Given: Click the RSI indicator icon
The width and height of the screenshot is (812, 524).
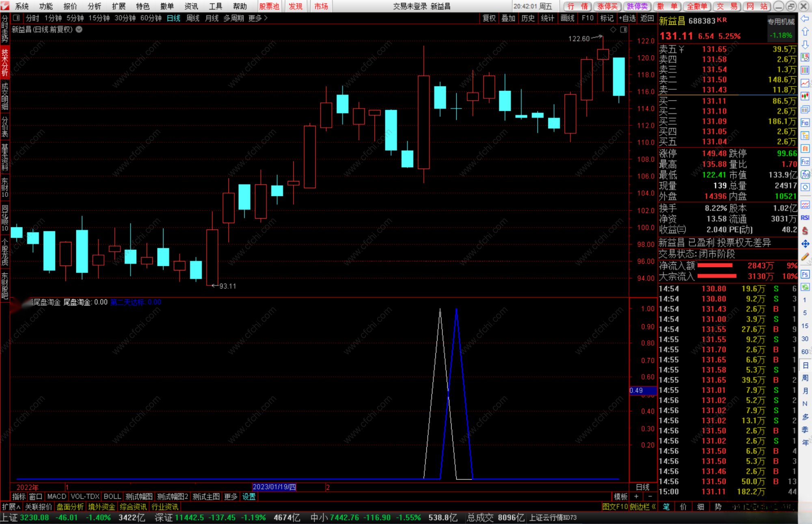Looking at the screenshot, I should [805, 218].
